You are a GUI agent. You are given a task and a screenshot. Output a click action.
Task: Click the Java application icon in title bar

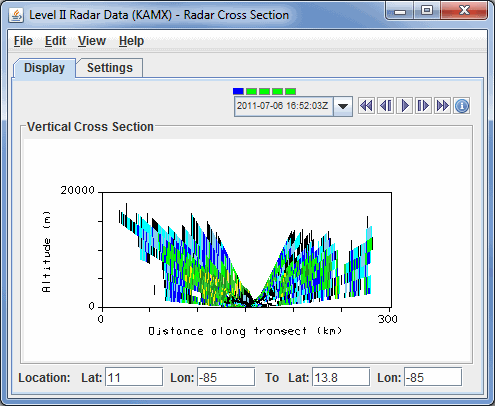(x=16, y=15)
